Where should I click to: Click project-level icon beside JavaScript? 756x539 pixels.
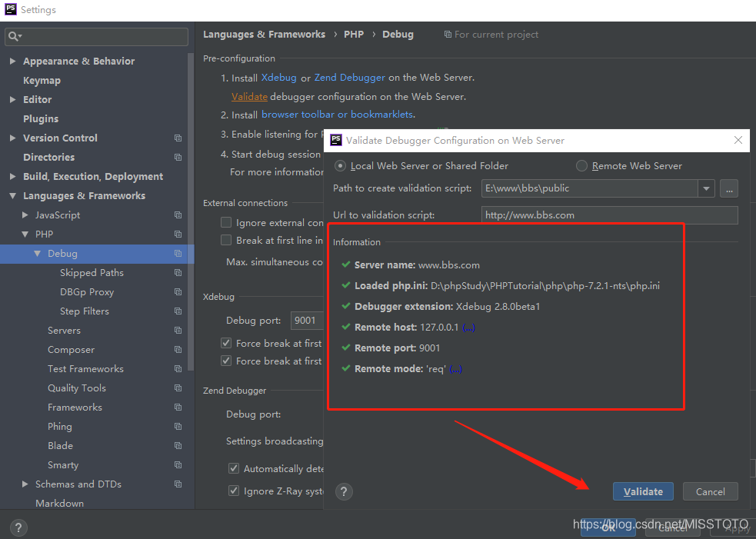click(178, 215)
